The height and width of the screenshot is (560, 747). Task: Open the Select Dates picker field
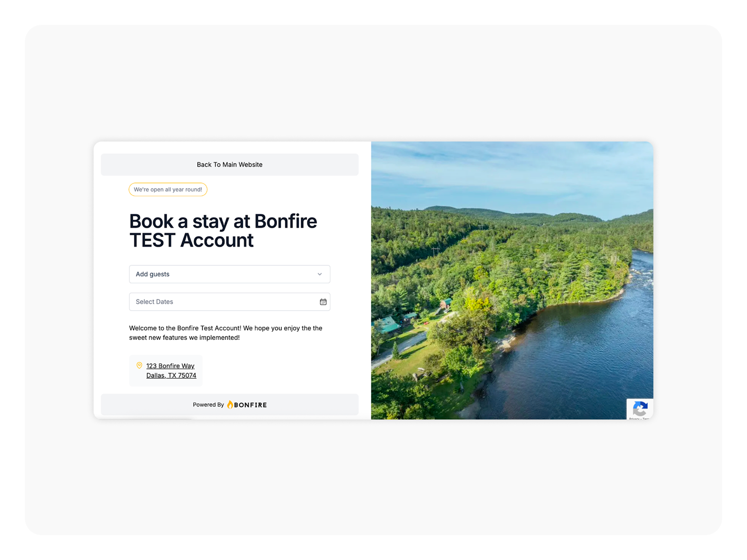[x=230, y=302]
